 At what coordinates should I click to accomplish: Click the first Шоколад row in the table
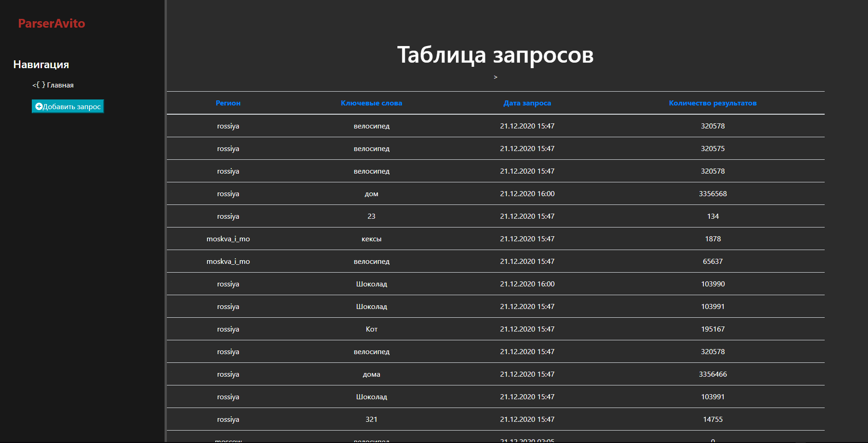click(372, 284)
